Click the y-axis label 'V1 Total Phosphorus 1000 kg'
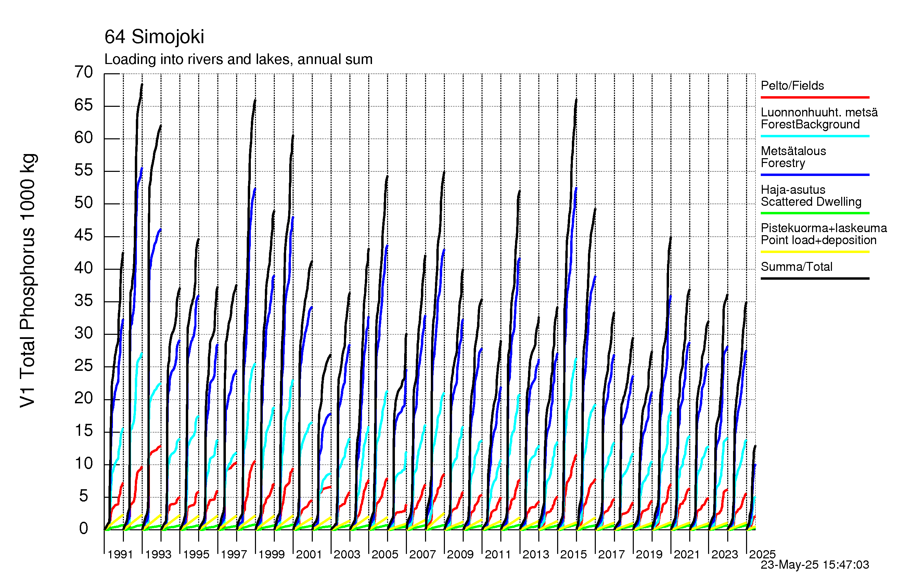This screenshot has width=924, height=582. tap(28, 281)
